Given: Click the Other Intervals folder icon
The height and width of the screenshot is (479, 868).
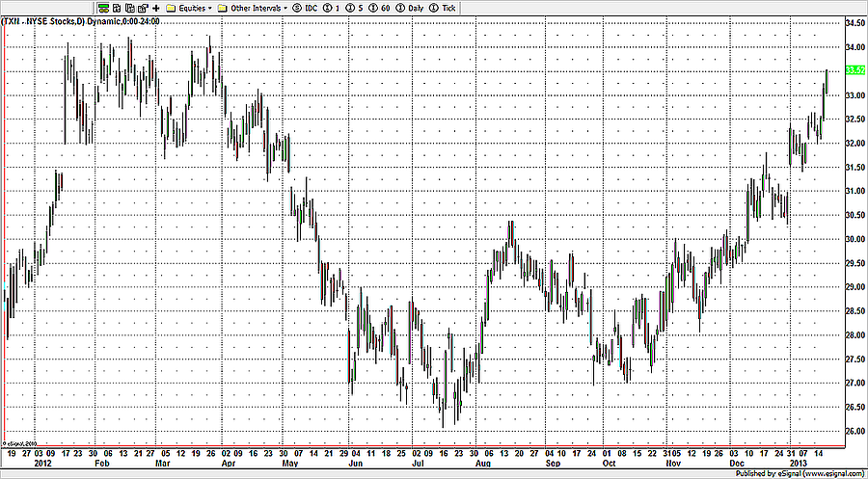Looking at the screenshot, I should [224, 7].
